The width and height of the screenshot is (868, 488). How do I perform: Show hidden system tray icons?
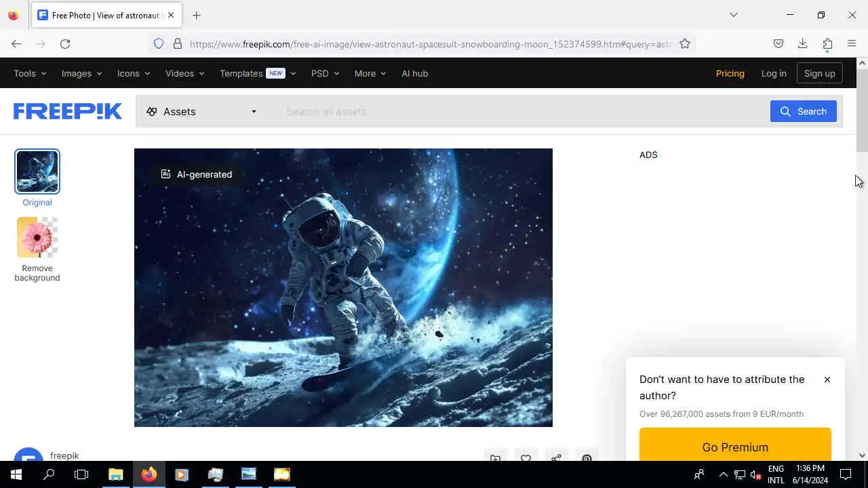tap(723, 474)
